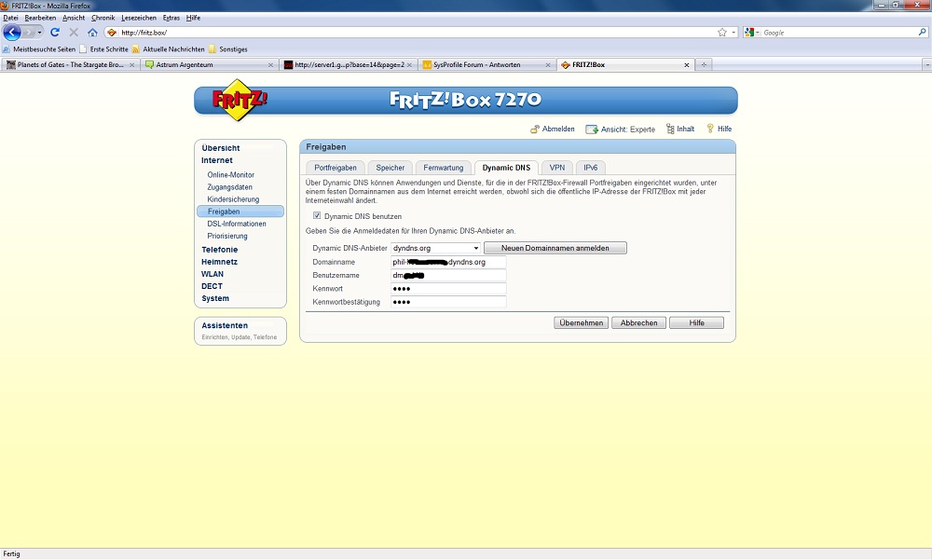Click the Google search engine icon
932x560 pixels.
[749, 32]
